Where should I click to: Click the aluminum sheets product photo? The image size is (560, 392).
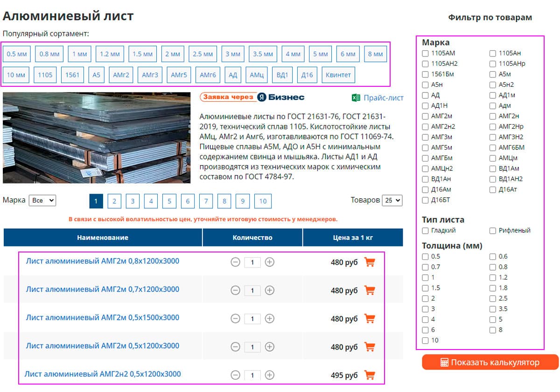(97, 138)
